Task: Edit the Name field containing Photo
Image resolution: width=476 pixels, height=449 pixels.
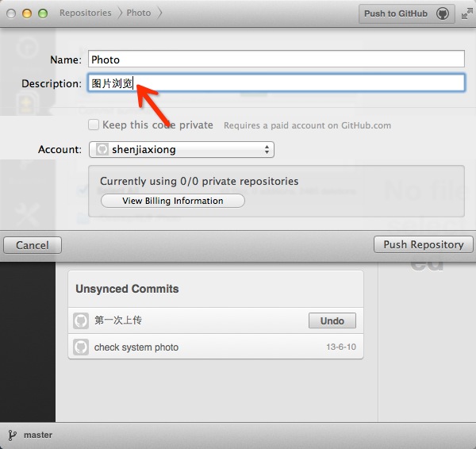Action: tap(276, 59)
